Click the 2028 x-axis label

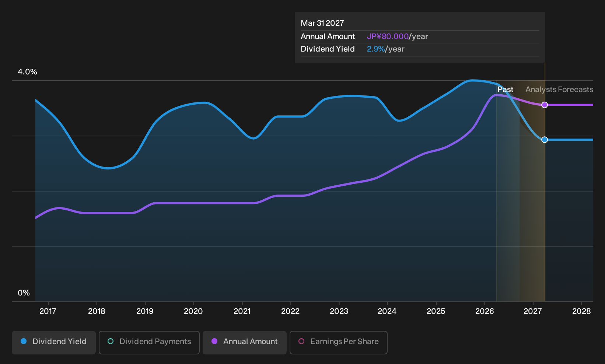pyautogui.click(x=581, y=311)
